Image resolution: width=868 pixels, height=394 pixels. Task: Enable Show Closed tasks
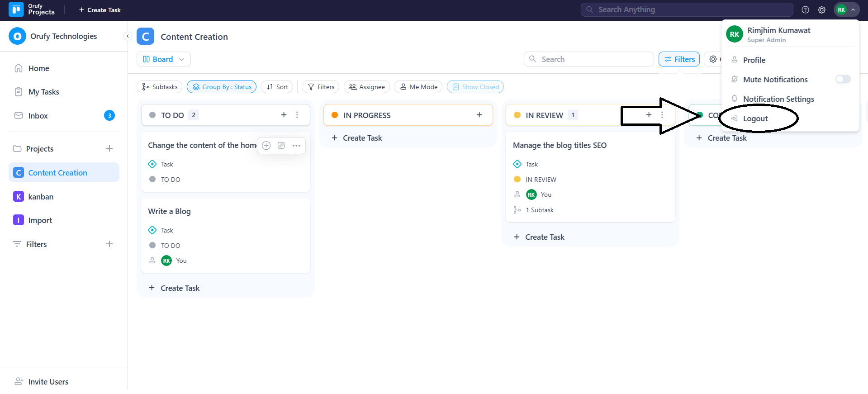click(x=475, y=87)
